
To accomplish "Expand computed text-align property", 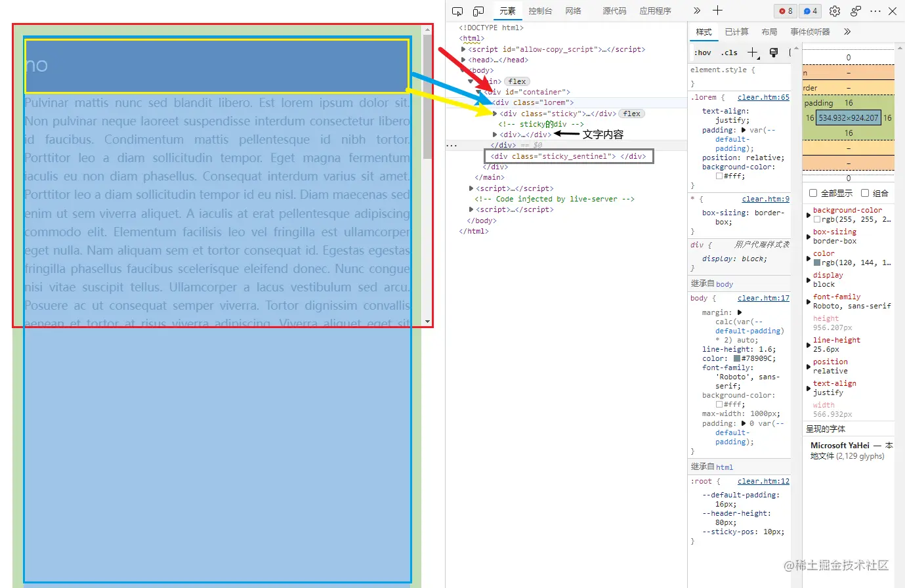I will click(808, 388).
